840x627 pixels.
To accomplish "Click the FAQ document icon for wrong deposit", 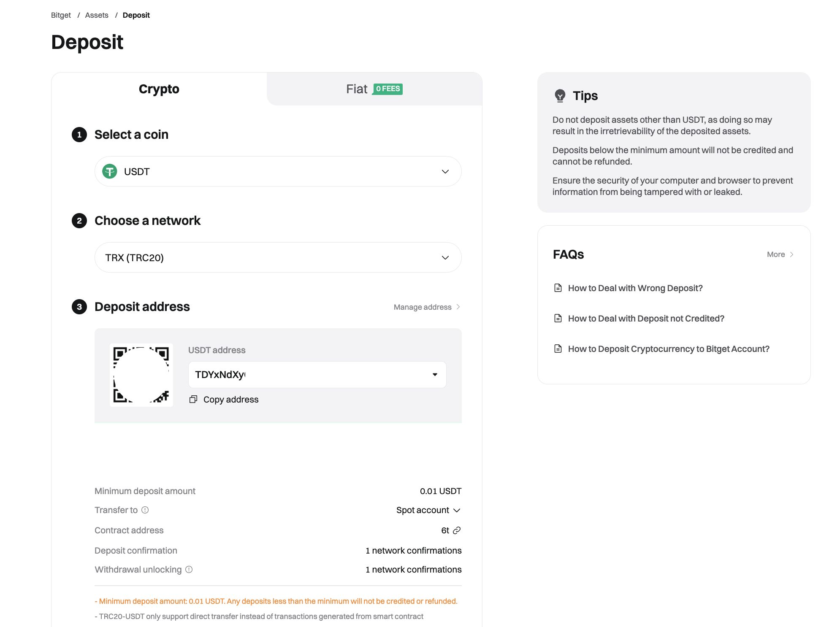I will click(x=557, y=288).
